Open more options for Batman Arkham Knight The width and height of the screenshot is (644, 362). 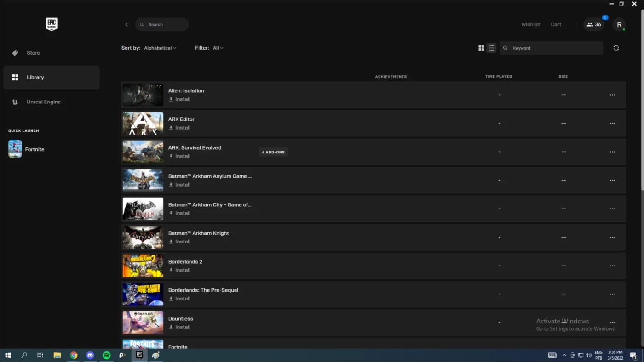point(612,237)
